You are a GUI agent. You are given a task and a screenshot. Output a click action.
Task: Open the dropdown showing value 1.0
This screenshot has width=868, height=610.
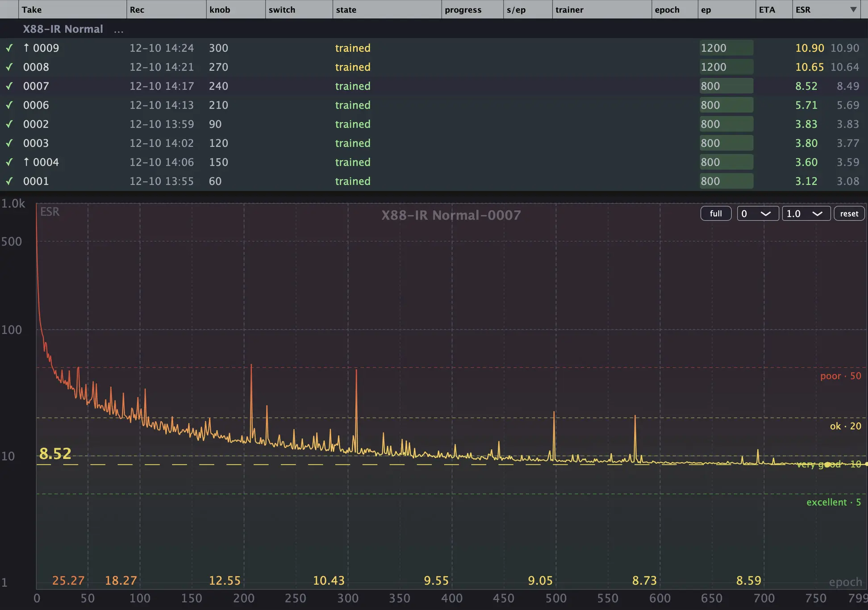click(x=806, y=214)
